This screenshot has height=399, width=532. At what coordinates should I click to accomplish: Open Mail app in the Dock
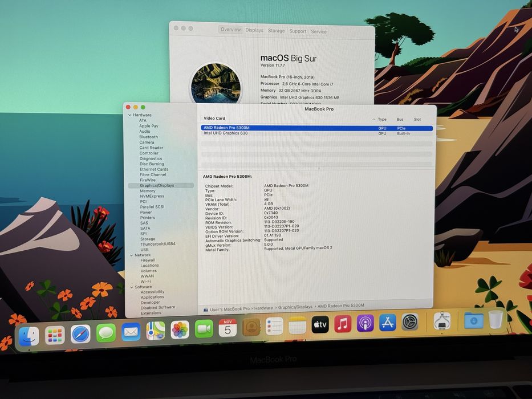pos(131,332)
